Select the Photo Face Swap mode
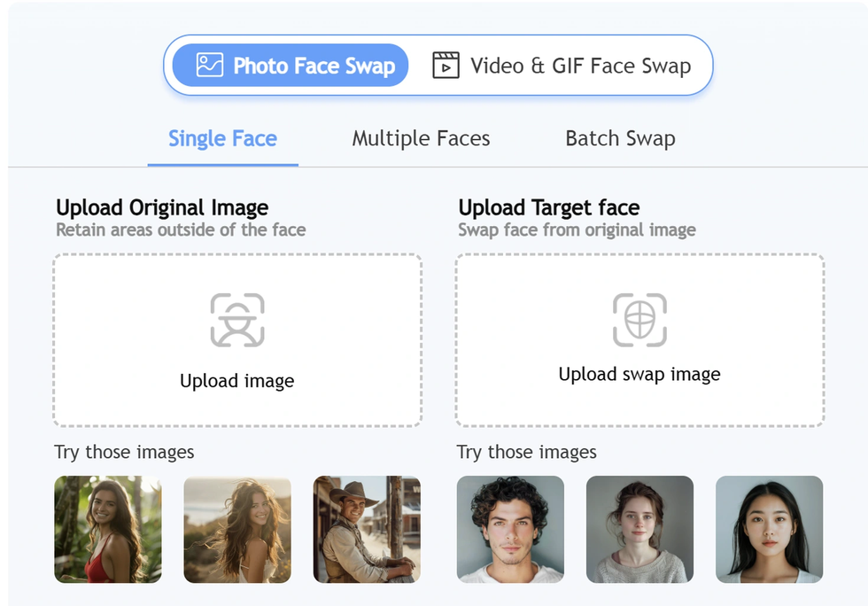The image size is (868, 606). (x=290, y=66)
